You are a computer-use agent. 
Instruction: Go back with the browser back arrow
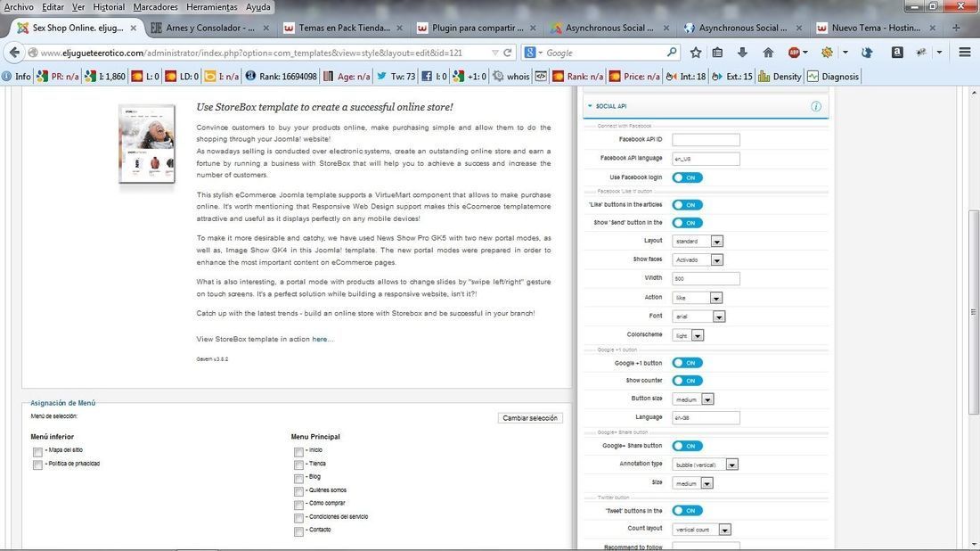[x=14, y=53]
